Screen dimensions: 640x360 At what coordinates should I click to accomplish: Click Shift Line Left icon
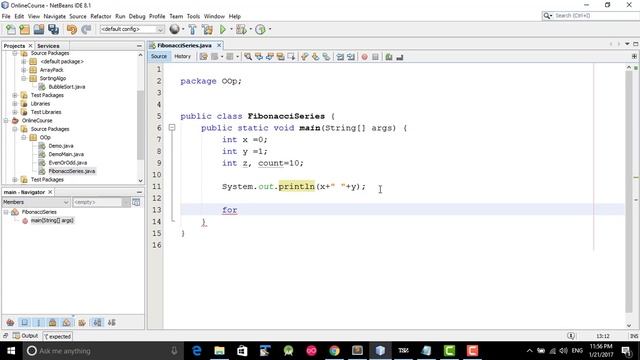(x=340, y=57)
